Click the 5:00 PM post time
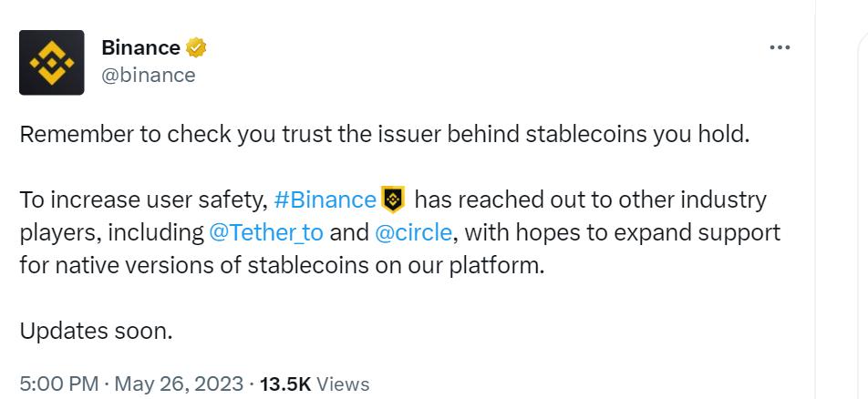868x399 pixels. [58, 384]
